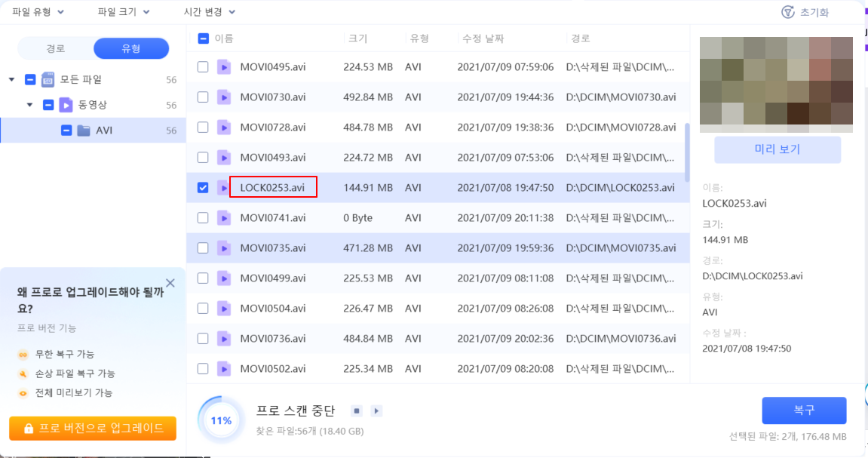This screenshot has height=458, width=868.
Task: Click the 11% scan progress circle
Action: point(221,420)
